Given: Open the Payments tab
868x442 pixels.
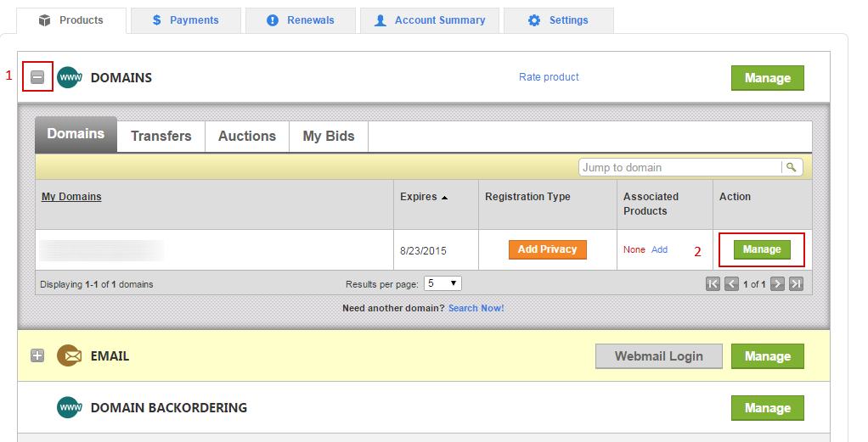Looking at the screenshot, I should 185,20.
